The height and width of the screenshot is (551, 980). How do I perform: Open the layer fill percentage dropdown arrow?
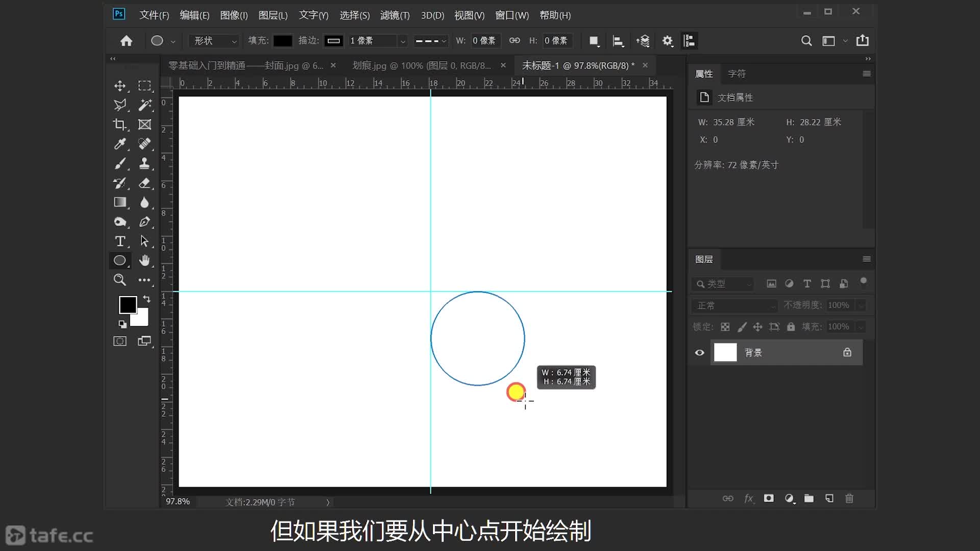(x=861, y=327)
